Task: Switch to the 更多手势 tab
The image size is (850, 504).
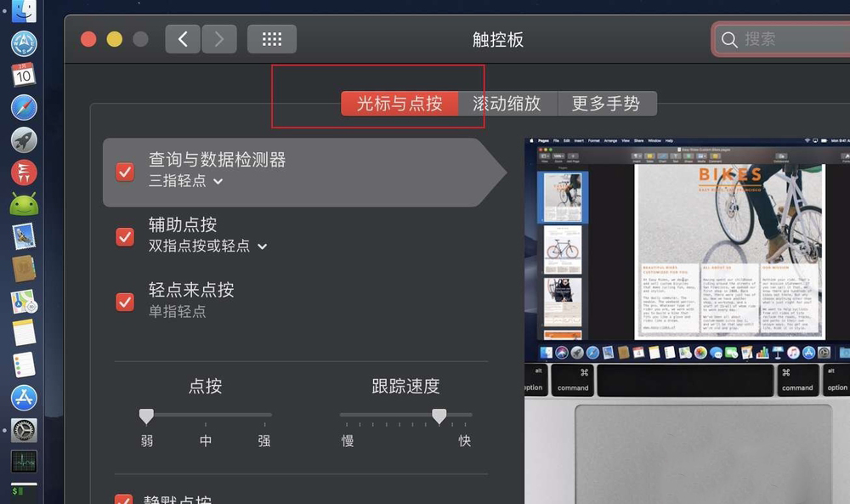Action: pos(607,104)
